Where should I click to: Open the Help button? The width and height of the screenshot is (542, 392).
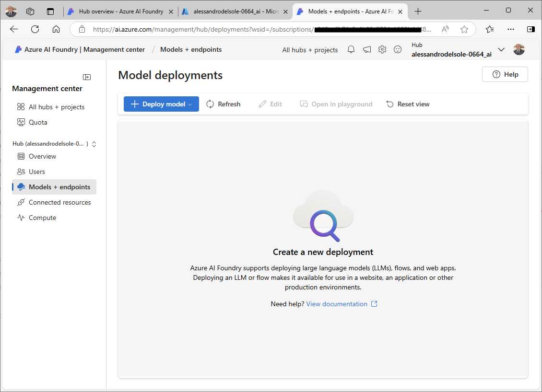505,74
